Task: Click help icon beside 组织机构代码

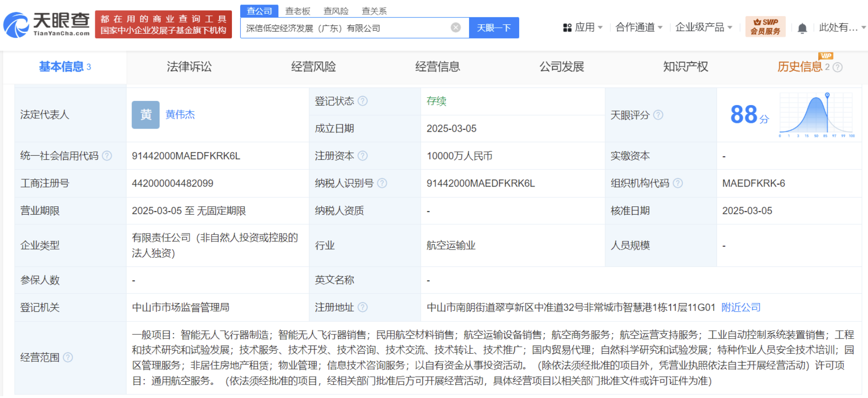Action: (x=677, y=183)
